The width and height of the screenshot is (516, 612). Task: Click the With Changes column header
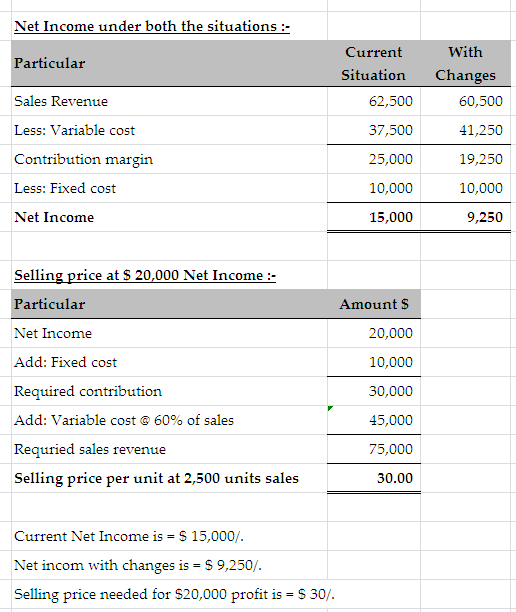465,63
